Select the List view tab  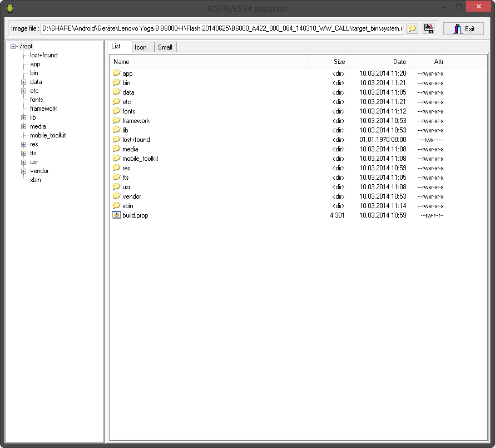[x=119, y=46]
